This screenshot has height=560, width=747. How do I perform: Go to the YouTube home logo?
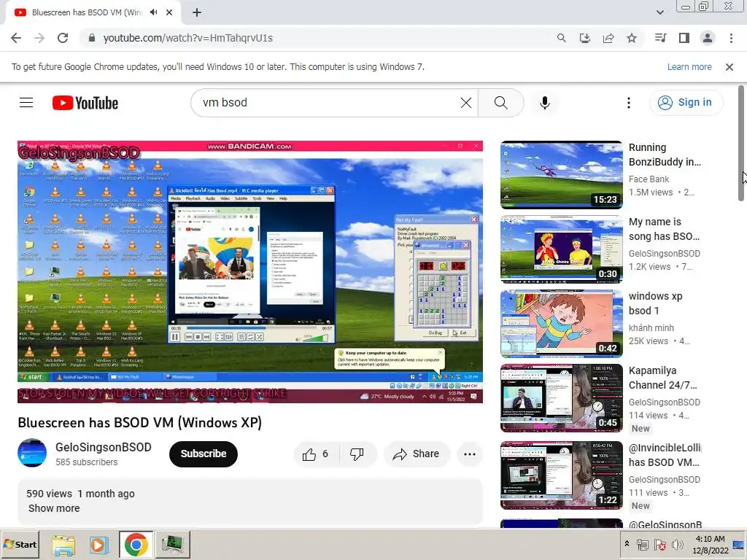[x=85, y=103]
